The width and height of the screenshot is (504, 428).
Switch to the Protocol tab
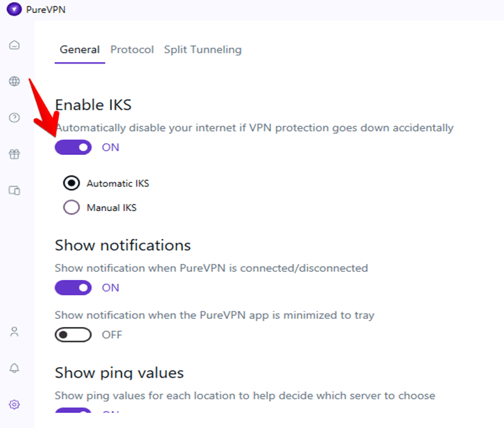pyautogui.click(x=132, y=50)
